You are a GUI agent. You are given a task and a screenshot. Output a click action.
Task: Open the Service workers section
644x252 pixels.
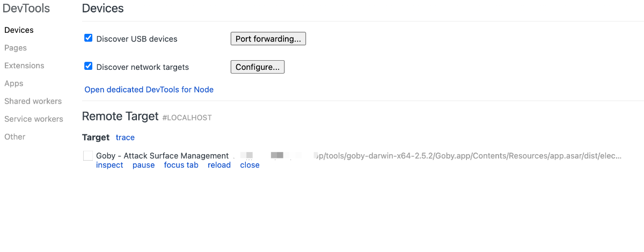(x=34, y=119)
